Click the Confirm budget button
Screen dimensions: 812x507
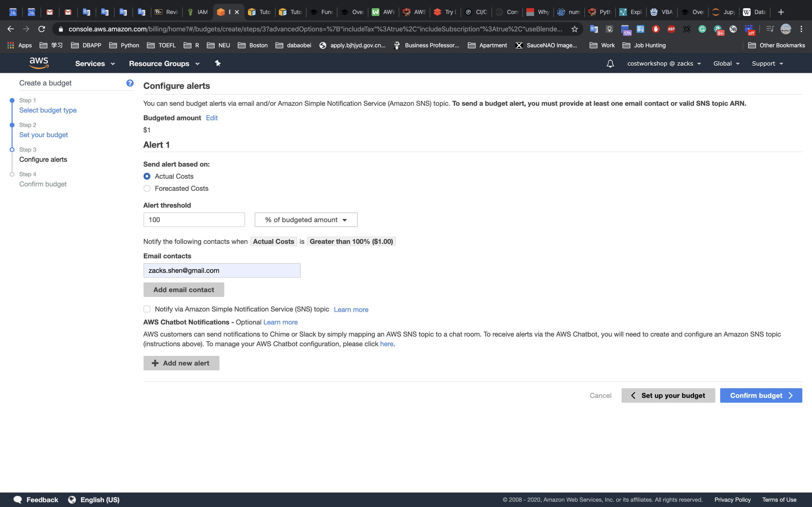(x=761, y=396)
